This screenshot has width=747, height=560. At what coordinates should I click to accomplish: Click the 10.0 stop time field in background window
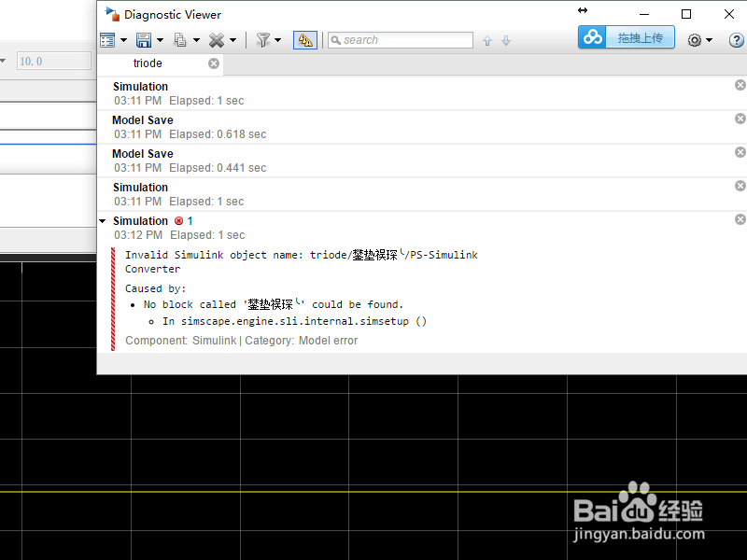[54, 61]
